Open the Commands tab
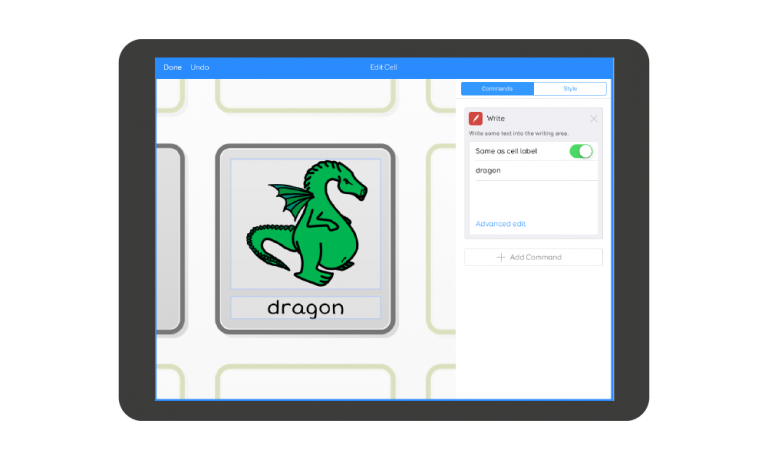 click(497, 89)
